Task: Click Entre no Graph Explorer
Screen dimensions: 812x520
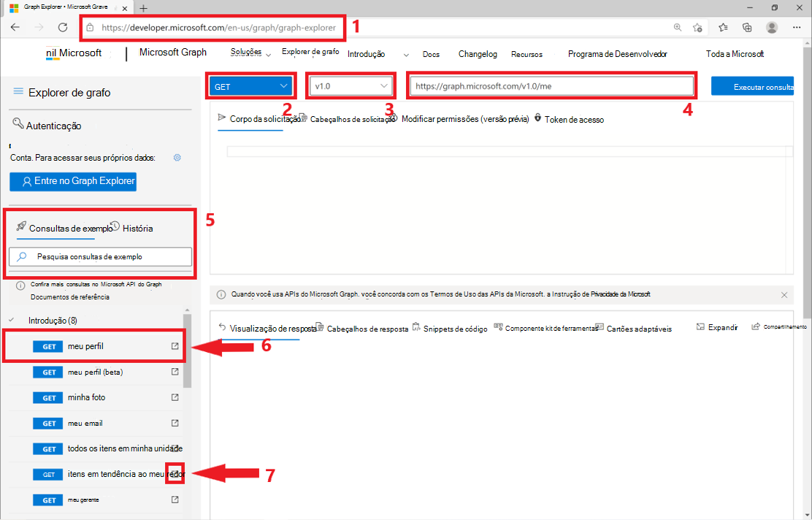Action: tap(72, 181)
